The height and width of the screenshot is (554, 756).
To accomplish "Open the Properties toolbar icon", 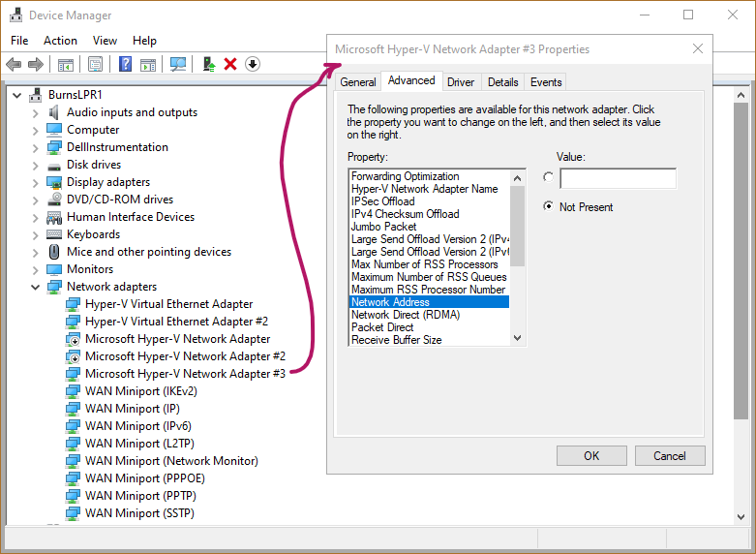I will point(96,64).
